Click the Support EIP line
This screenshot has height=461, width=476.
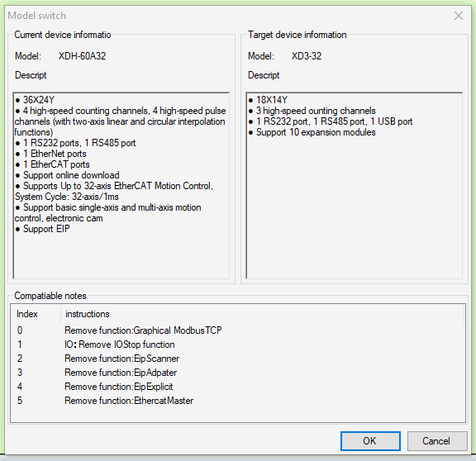pyautogui.click(x=42, y=229)
